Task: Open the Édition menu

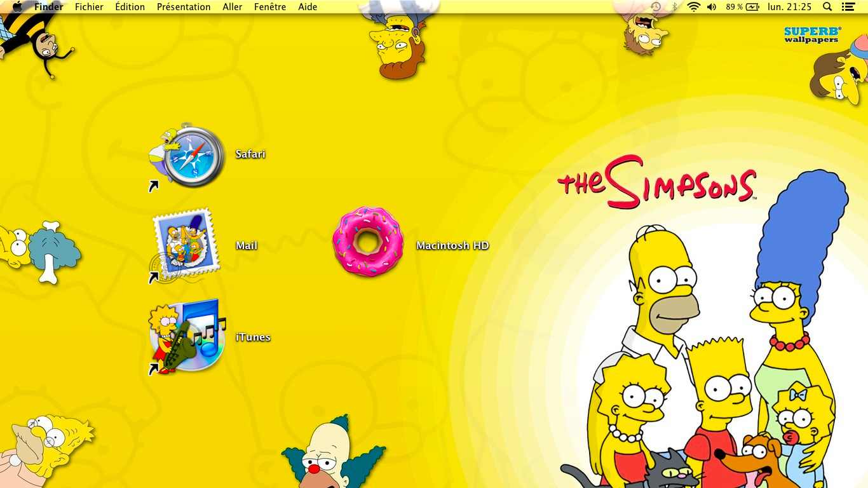Action: tap(130, 7)
